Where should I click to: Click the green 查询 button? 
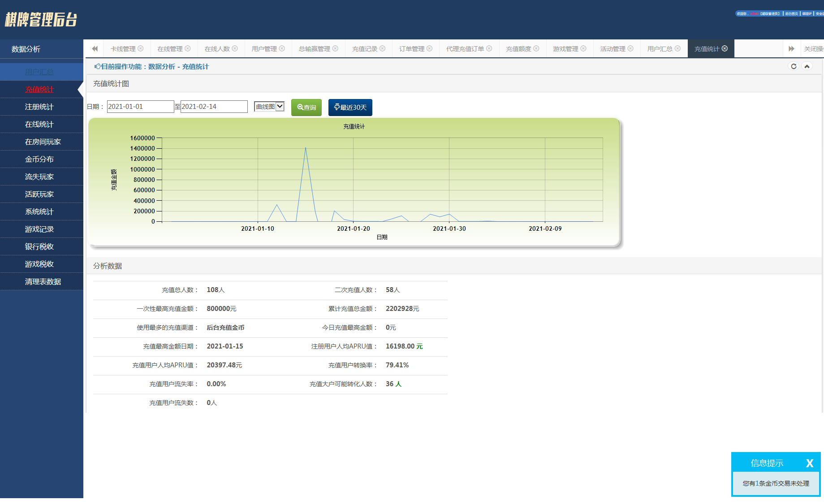(306, 108)
